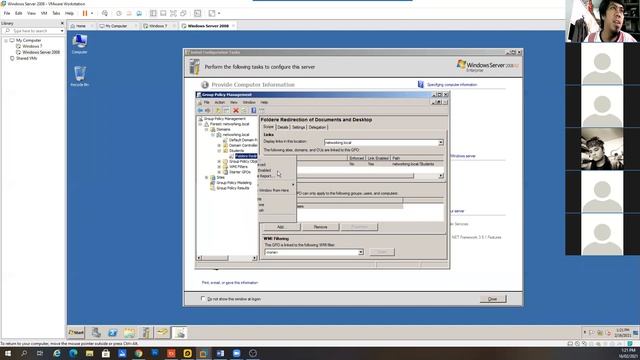Switch to the Settings tab of the GPO
Screen dimensions: 640x360
click(298, 127)
